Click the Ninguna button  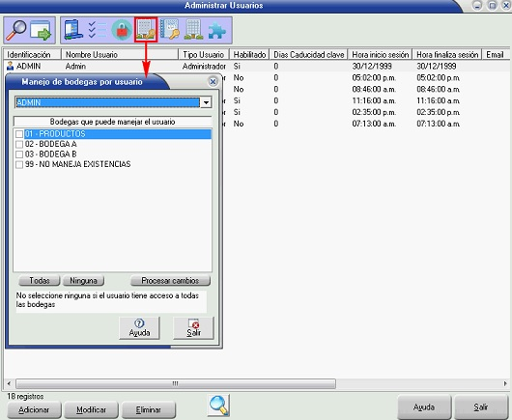(83, 281)
